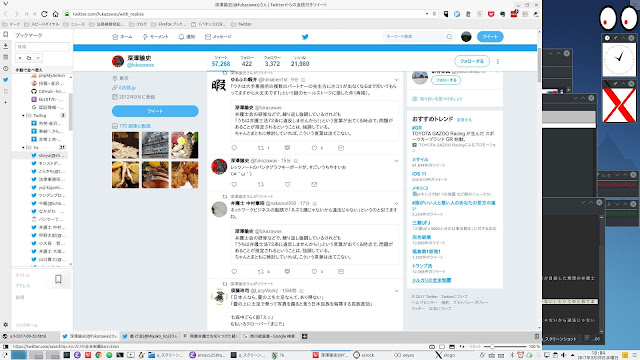640x360 pixels.
Task: Click the account avatar in Twitter header
Action: [466, 37]
